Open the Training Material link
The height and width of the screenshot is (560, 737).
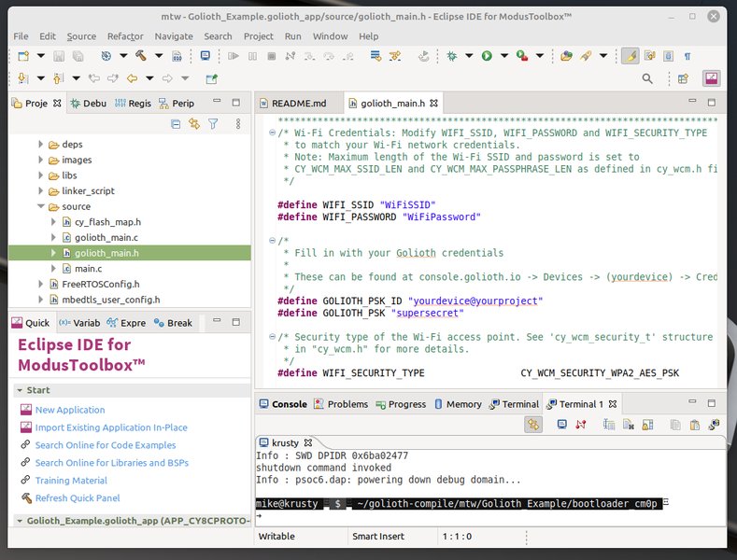pyautogui.click(x=71, y=480)
